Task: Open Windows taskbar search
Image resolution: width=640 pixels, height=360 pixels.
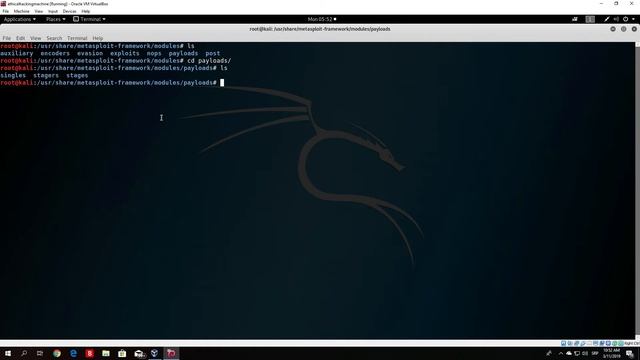Action: pos(24,353)
